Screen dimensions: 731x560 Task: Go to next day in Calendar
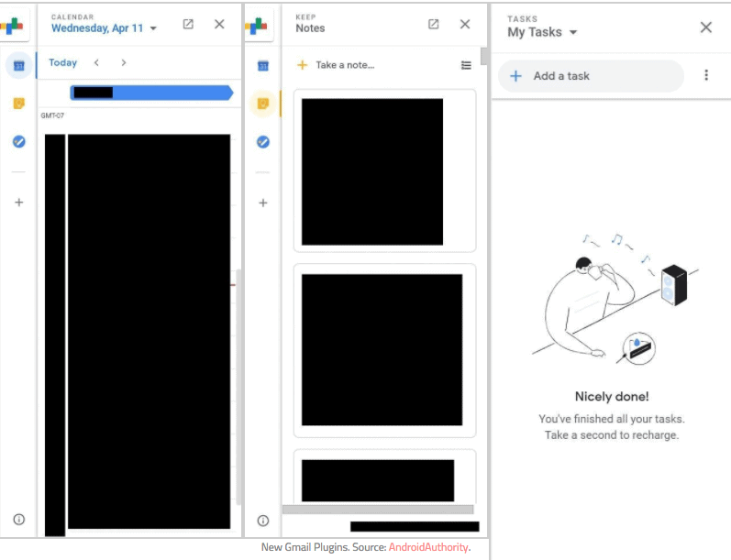[x=124, y=62]
